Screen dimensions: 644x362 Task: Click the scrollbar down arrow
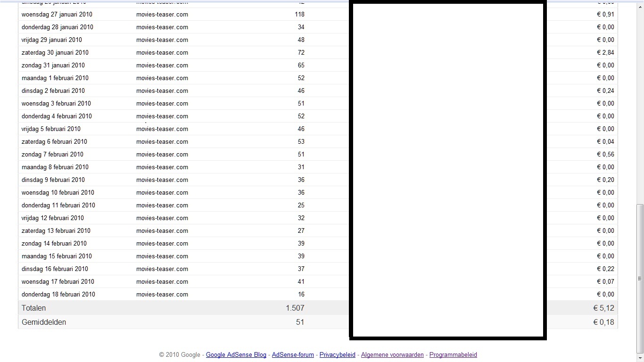point(640,358)
